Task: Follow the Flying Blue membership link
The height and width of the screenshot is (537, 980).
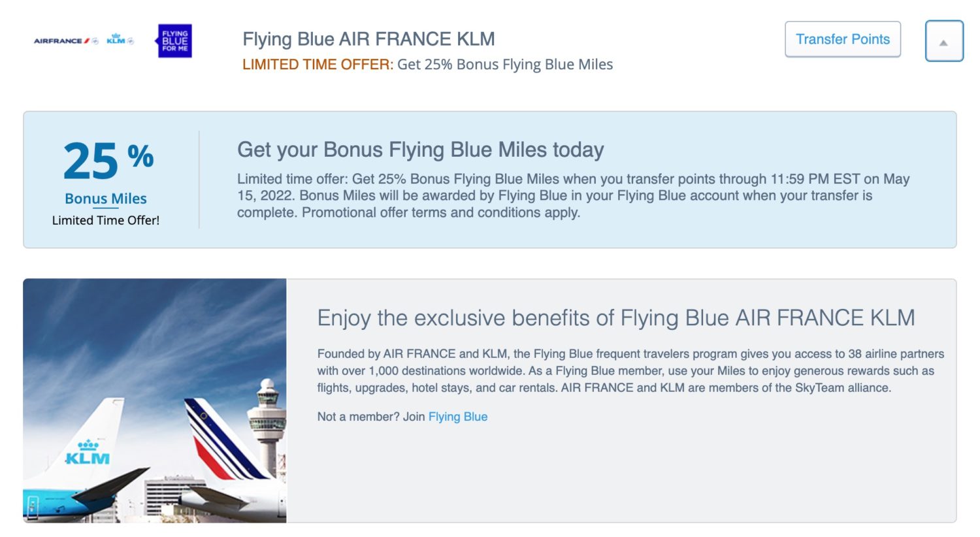Action: click(457, 416)
